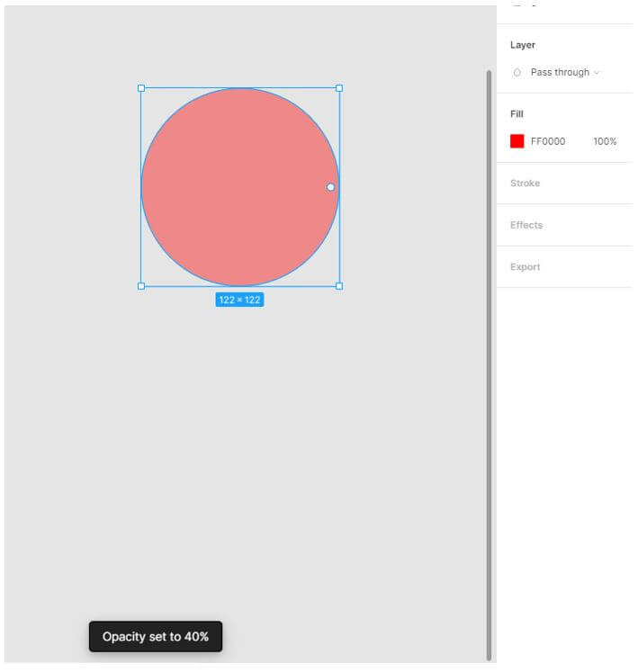The height and width of the screenshot is (672, 638).
Task: Click the Layer section header
Action: pyautogui.click(x=522, y=45)
